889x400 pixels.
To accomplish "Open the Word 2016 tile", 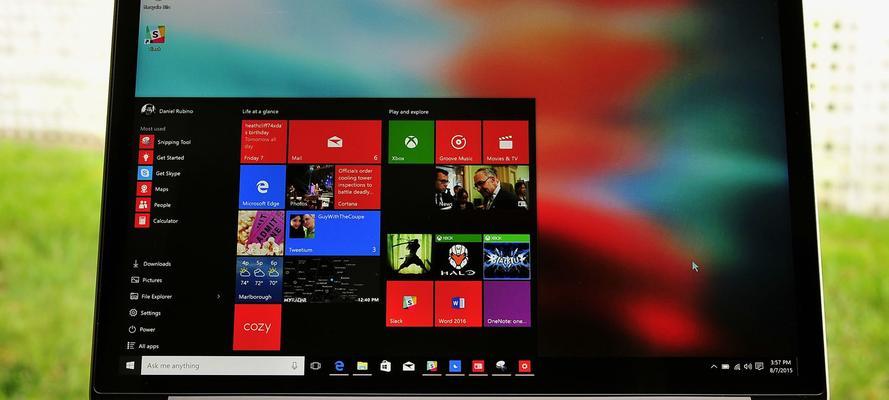I will [458, 304].
